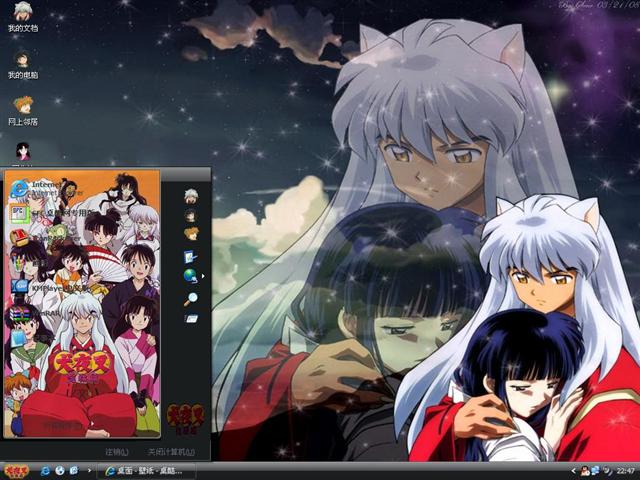Viewport: 640px width, 480px height.
Task: Click the 注销(L) log off button
Action: [x=117, y=452]
